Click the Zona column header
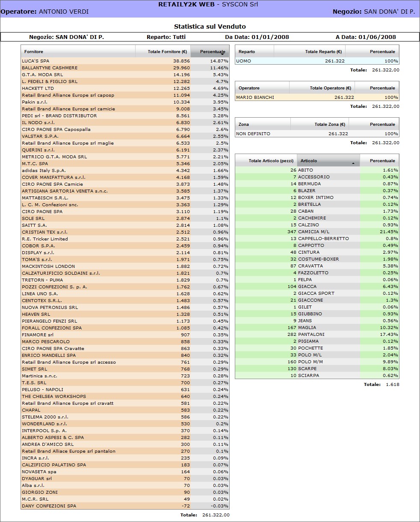 263,124
